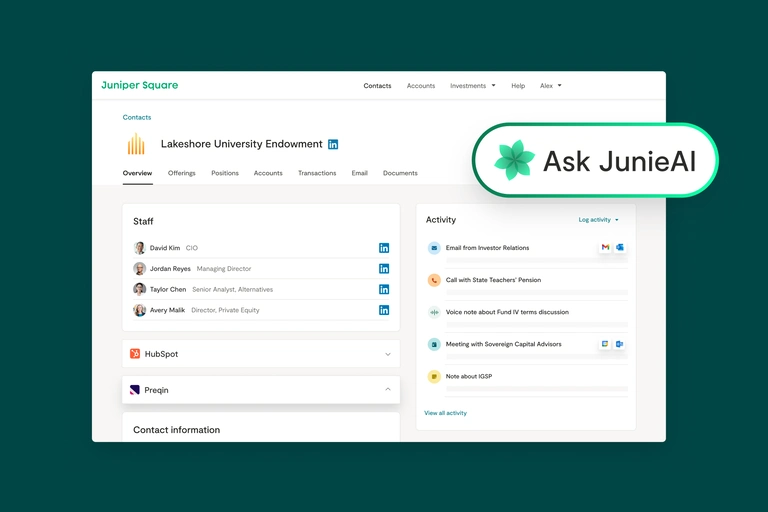The image size is (768, 512).
Task: Open Taylor Chen's LinkedIn icon
Action: click(x=384, y=290)
